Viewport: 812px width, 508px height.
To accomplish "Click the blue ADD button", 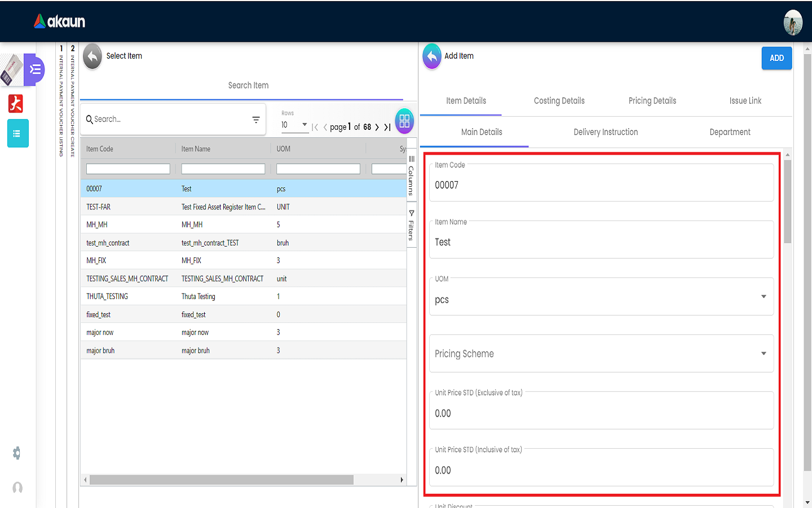I will 776,58.
